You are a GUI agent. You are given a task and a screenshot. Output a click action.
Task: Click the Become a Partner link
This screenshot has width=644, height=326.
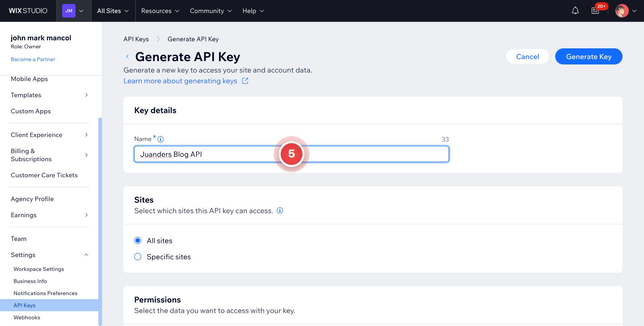(33, 59)
